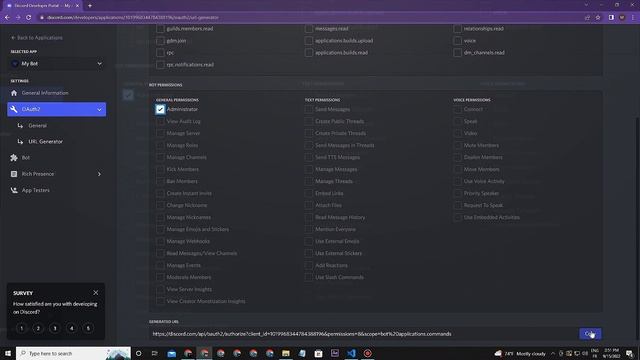Screen dimensions: 640x360
Task: Check the messages.read scope
Action: [x=309, y=29]
